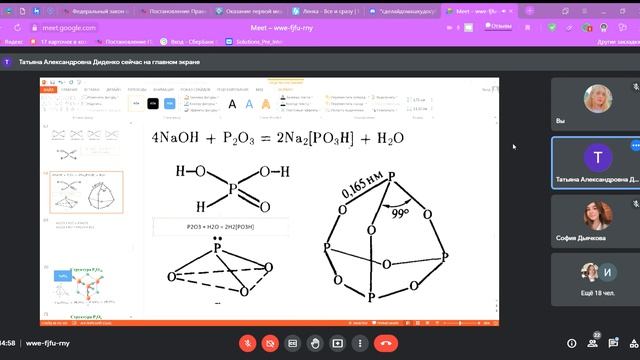The width and height of the screenshot is (640, 360).
Task: Click the green shield protect icon
Action: [552, 28]
